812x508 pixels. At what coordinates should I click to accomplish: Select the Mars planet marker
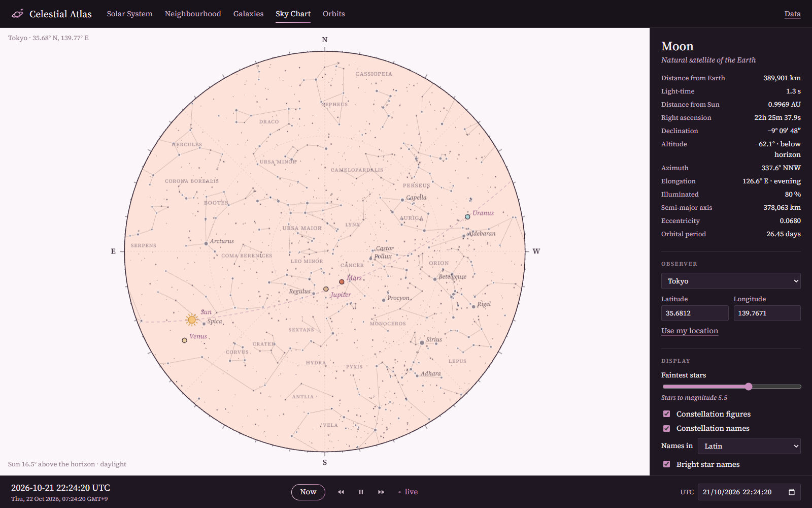point(342,281)
